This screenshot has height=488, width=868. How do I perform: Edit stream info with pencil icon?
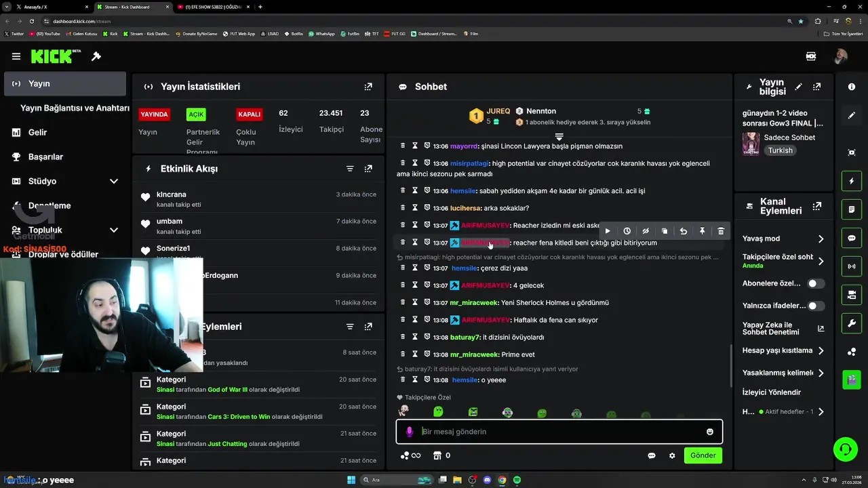point(798,87)
